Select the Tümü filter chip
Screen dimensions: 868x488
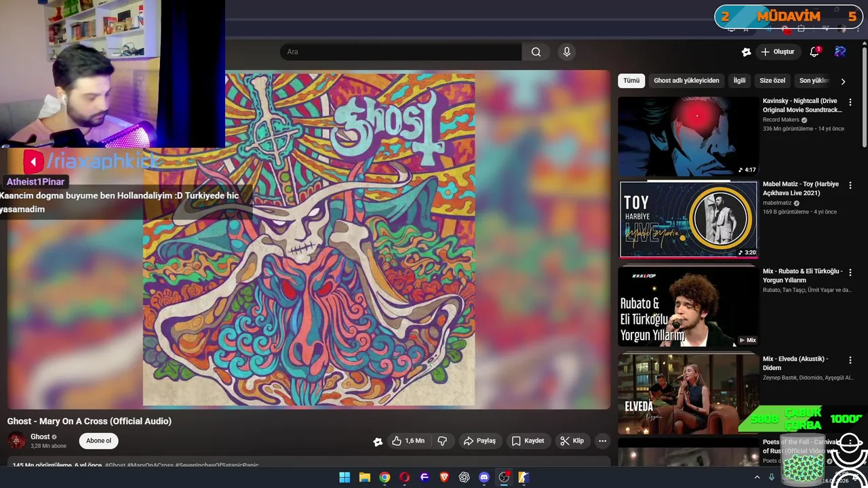pyautogui.click(x=631, y=81)
